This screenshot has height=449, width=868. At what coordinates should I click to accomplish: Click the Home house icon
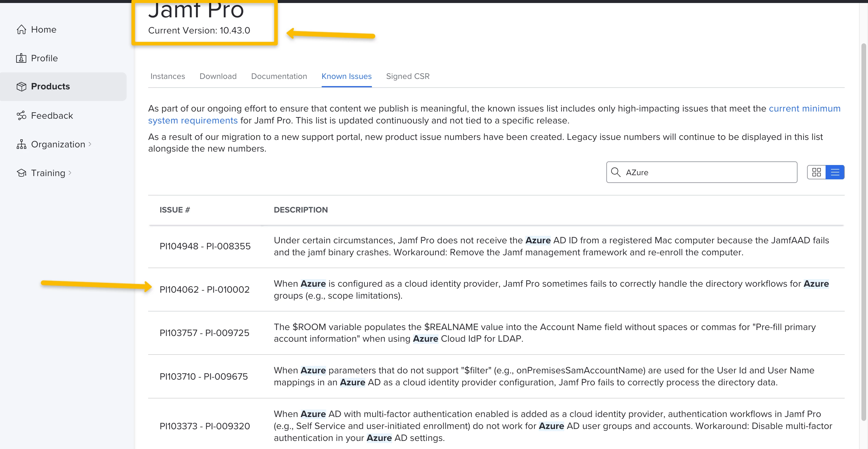(x=21, y=30)
